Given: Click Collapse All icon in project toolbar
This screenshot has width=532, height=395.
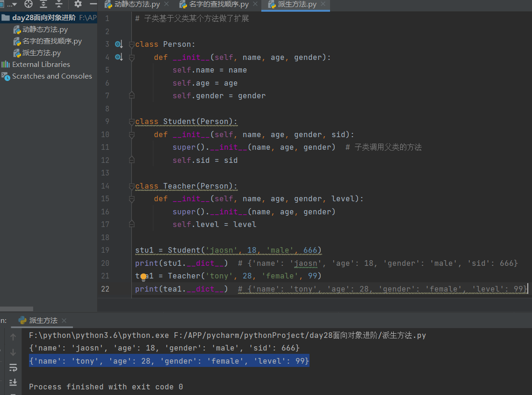Looking at the screenshot, I should (59, 4).
